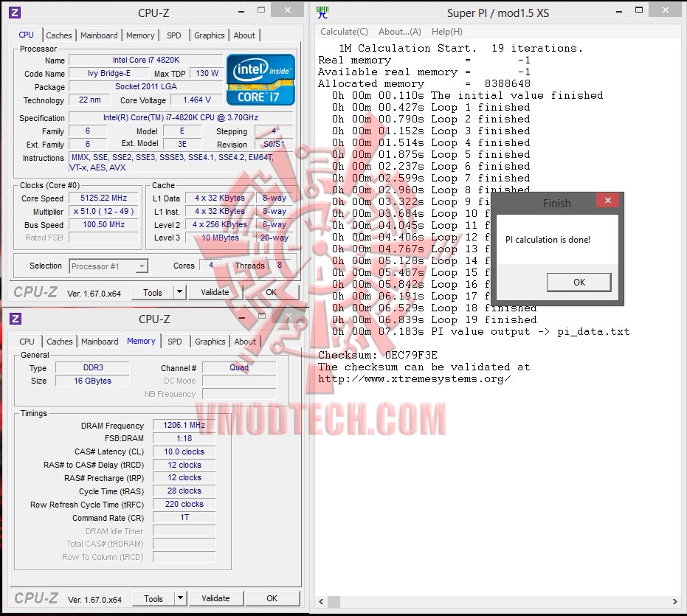The height and width of the screenshot is (616, 687).
Task: Click the Intel Core i7 inside logo
Action: pos(260,79)
